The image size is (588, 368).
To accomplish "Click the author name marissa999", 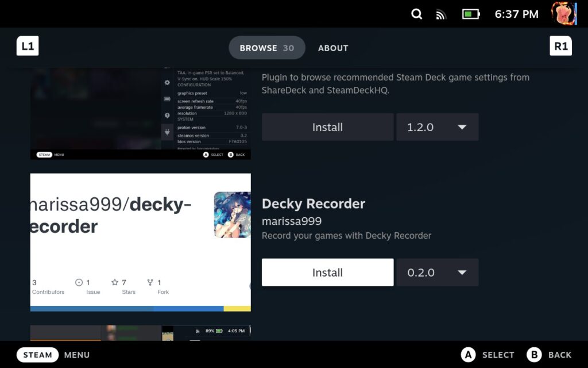I will [291, 221].
